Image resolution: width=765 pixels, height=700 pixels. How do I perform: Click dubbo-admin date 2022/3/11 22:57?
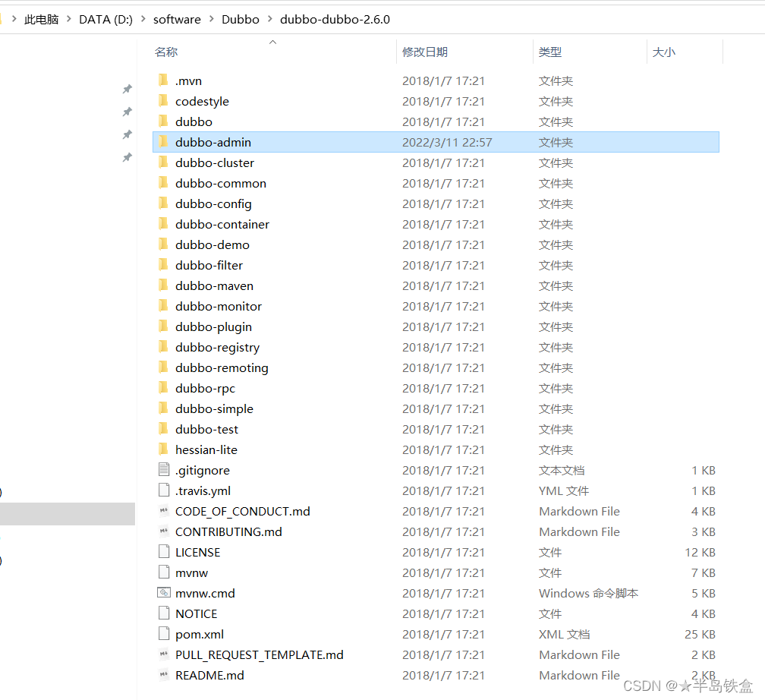(448, 142)
